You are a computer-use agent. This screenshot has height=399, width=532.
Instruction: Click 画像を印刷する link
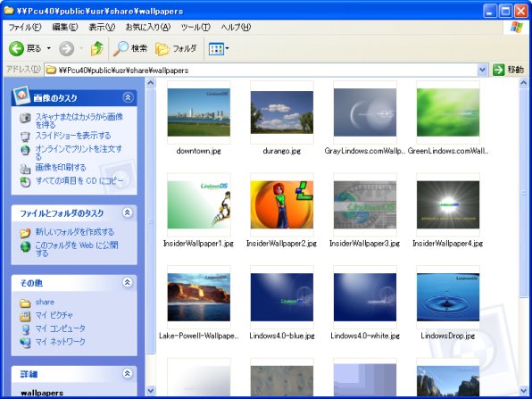coord(61,167)
